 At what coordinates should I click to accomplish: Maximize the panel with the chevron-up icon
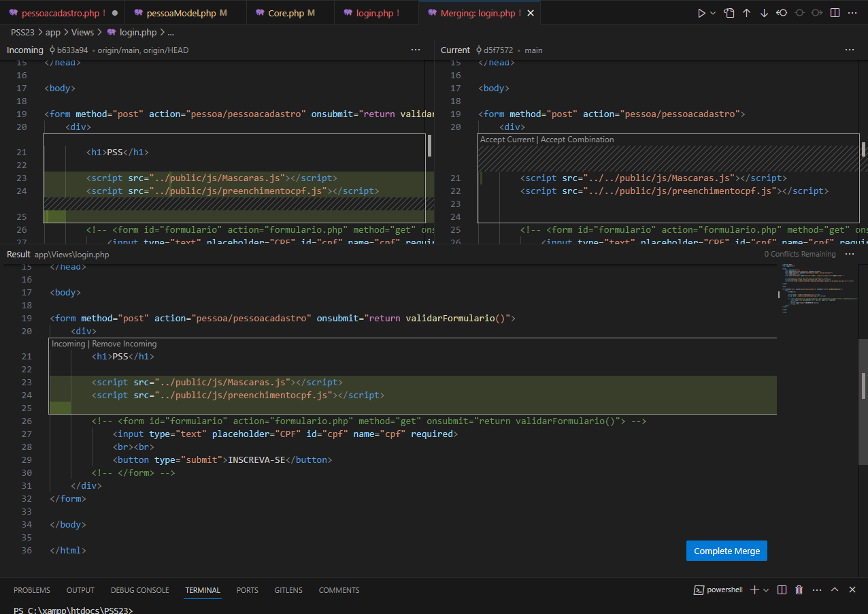pos(835,590)
